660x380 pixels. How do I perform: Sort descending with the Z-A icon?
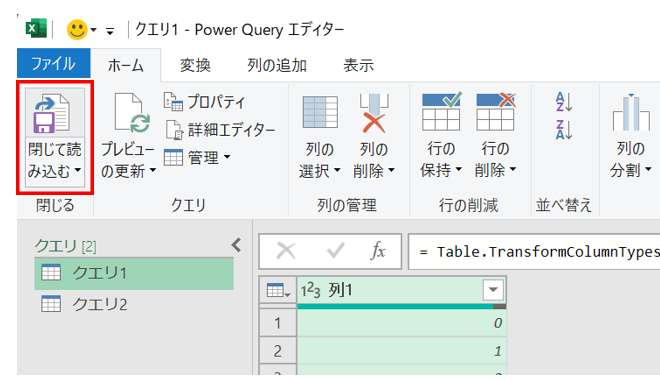pos(564,129)
